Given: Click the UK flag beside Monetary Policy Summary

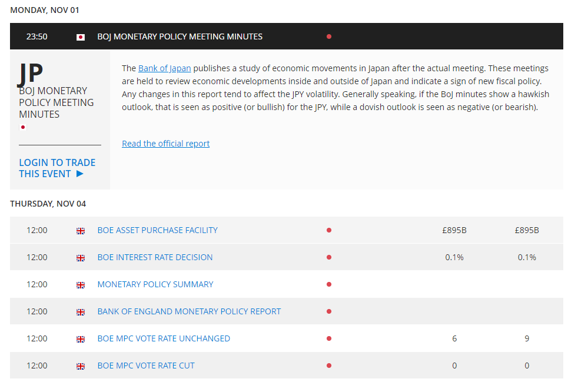Looking at the screenshot, I should click(81, 285).
